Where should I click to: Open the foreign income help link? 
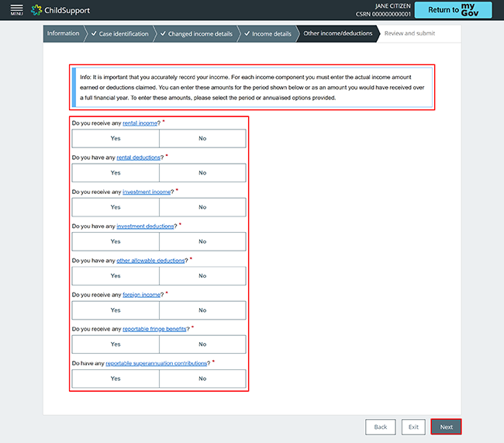pyautogui.click(x=141, y=295)
